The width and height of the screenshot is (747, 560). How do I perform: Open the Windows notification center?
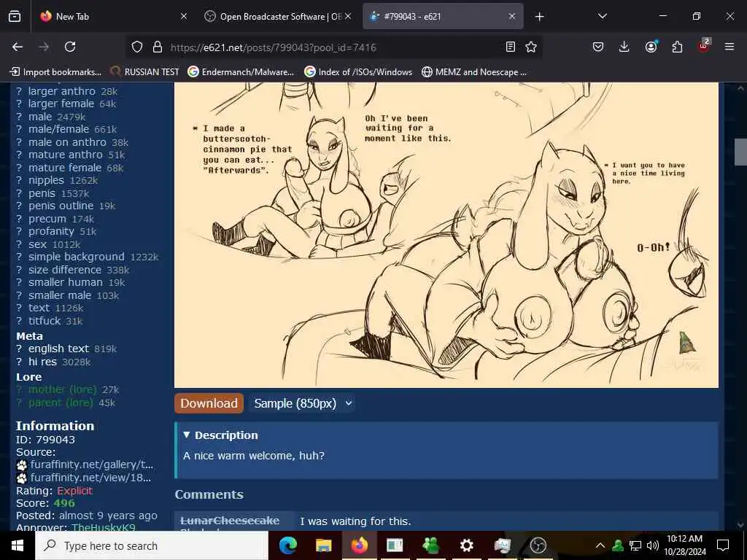coord(723,545)
